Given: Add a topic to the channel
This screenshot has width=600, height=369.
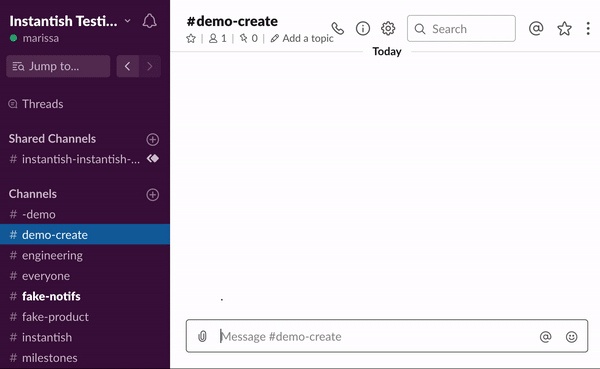Looking at the screenshot, I should [302, 38].
